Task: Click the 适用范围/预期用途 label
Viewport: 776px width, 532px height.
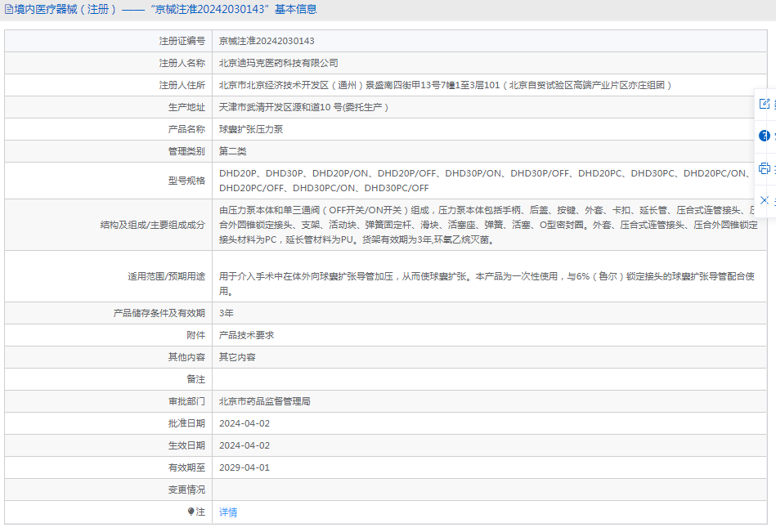Action: click(x=167, y=276)
